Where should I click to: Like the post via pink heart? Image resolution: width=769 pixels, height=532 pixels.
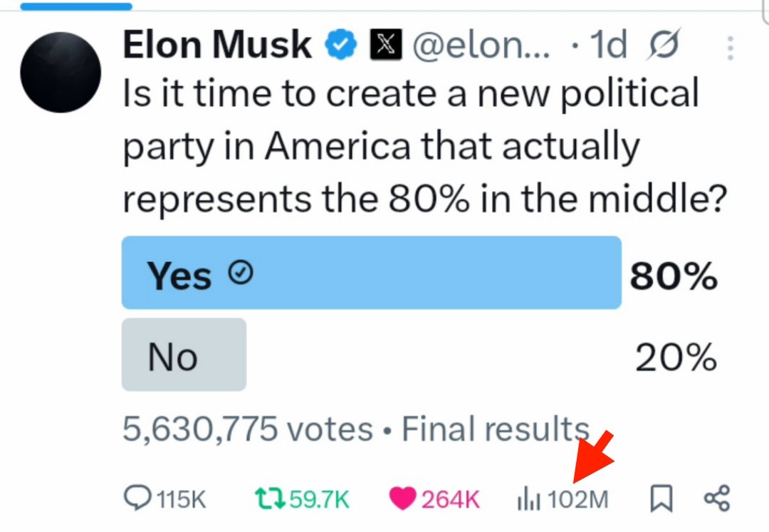click(x=402, y=499)
